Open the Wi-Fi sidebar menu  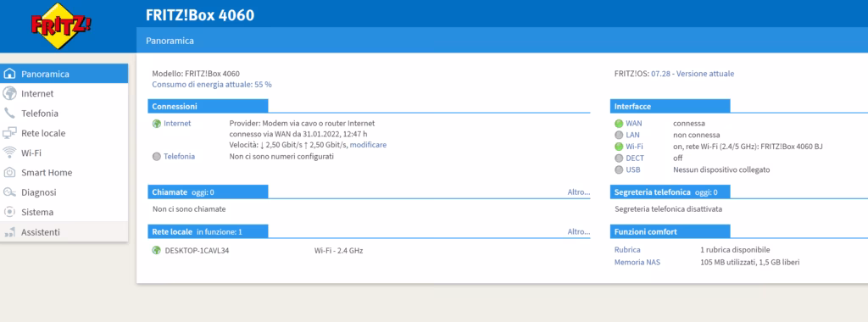coord(64,153)
